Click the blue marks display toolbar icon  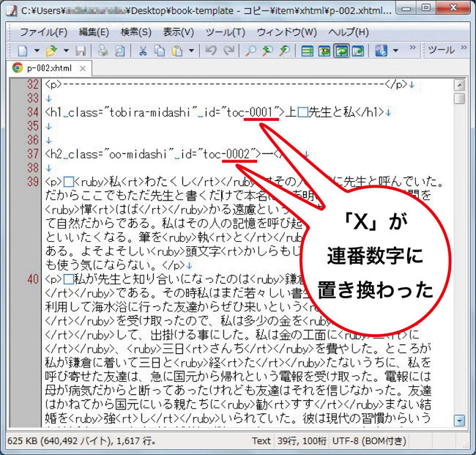382,51
